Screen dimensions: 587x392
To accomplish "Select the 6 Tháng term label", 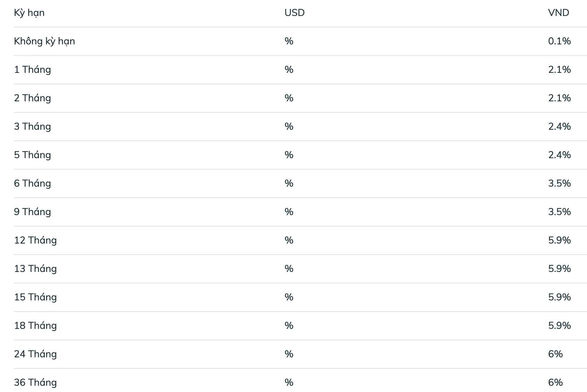I will click(32, 184).
